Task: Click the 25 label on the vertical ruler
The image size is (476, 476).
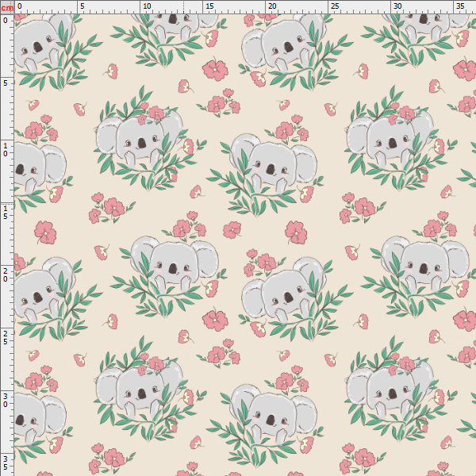Action: (6, 338)
